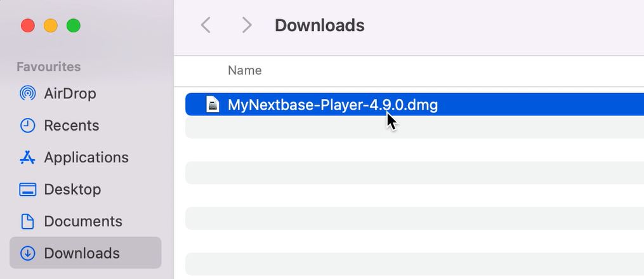Minimize the window with yellow button
644x279 pixels.
point(51,25)
